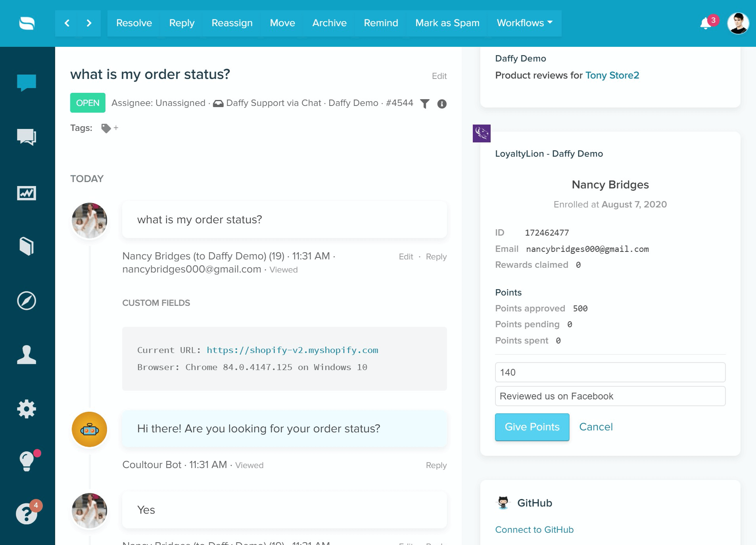756x545 pixels.
Task: Expand the Workflows dropdown
Action: (x=524, y=23)
